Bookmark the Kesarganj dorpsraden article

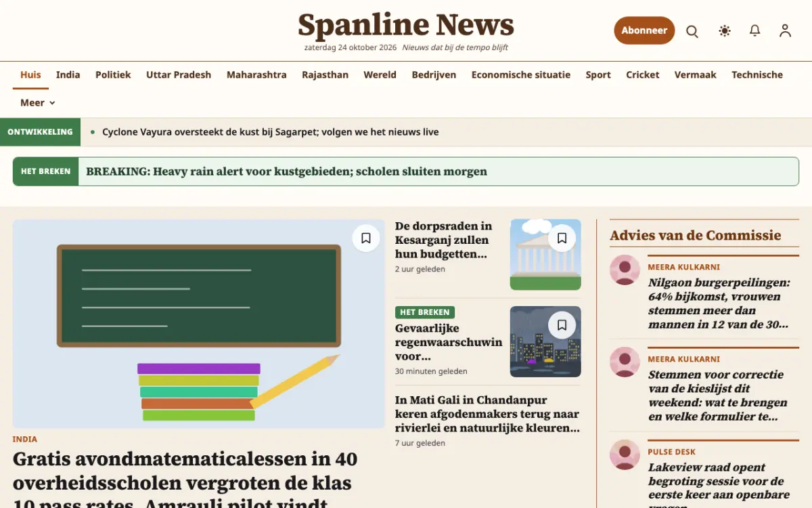click(x=562, y=238)
